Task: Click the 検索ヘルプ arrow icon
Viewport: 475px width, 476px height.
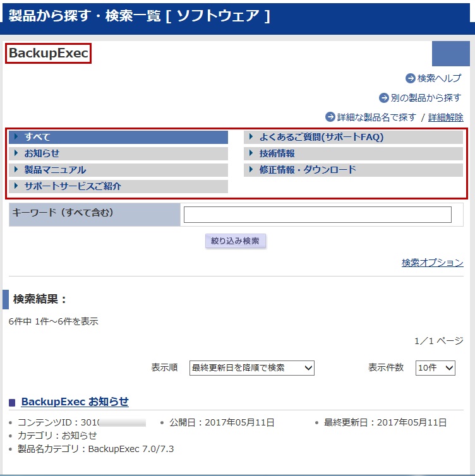Action: 411,78
